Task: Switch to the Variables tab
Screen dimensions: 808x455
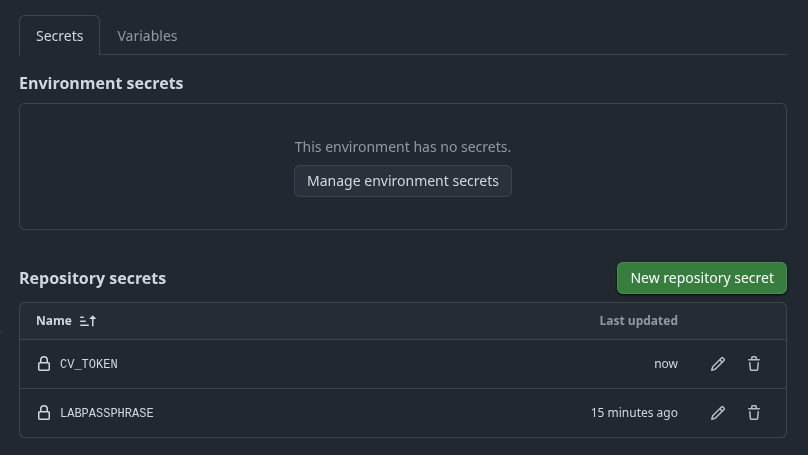Action: 147,36
